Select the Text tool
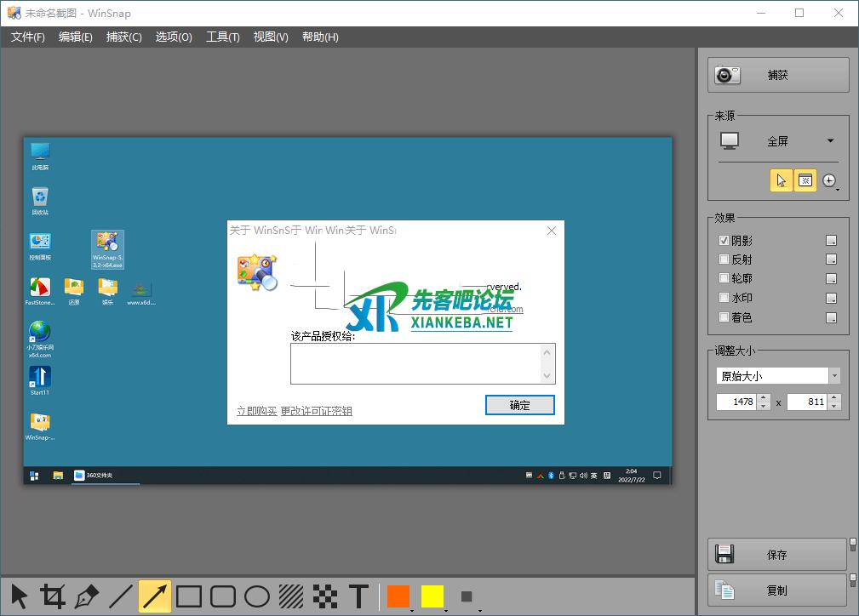 359,596
